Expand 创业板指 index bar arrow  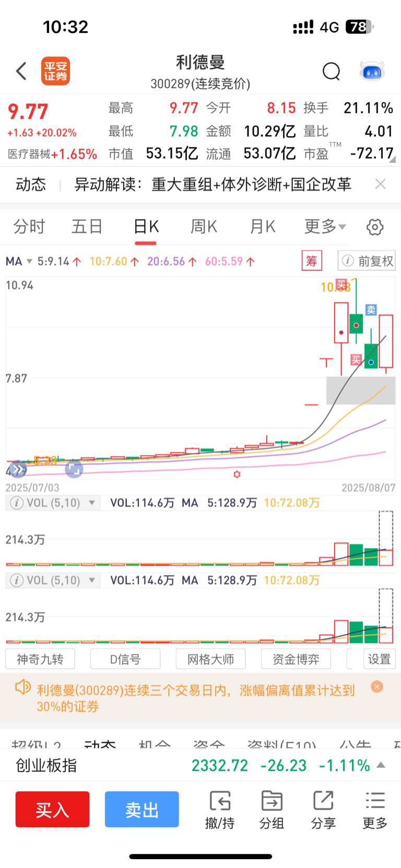(x=381, y=765)
